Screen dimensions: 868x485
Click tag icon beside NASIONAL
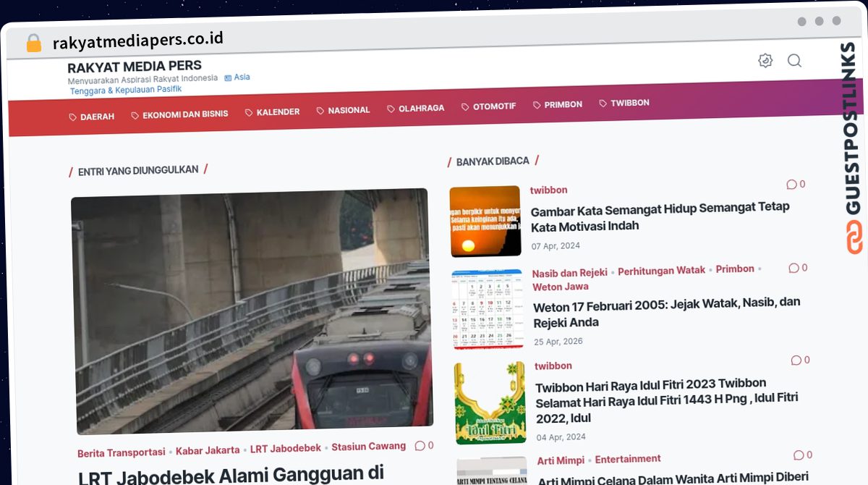tap(320, 111)
